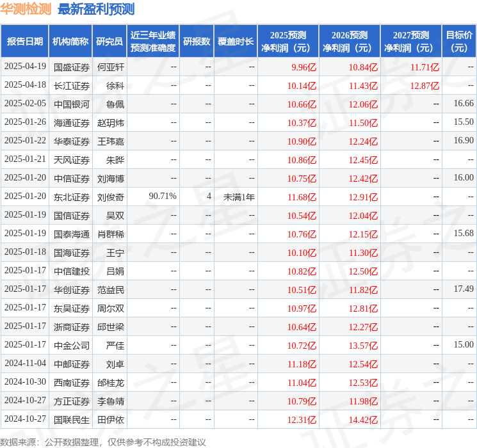477x448 pixels.
Task: Click the 17.49 target price
Action: [464, 289]
